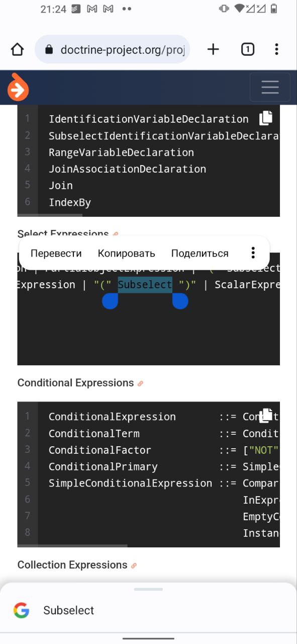This screenshot has width=297, height=644.
Task: Open Collection Expressions anchor link
Action: click(134, 566)
